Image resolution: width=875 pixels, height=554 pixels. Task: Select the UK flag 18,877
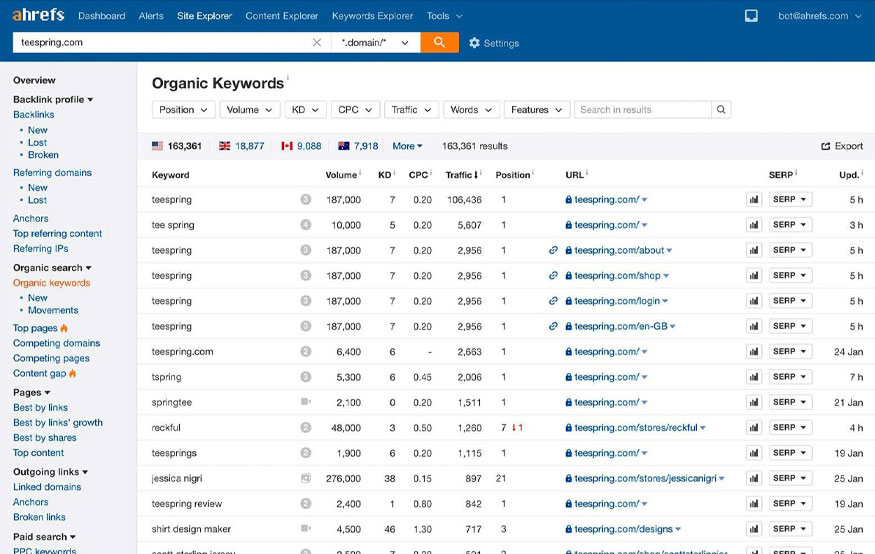(241, 146)
